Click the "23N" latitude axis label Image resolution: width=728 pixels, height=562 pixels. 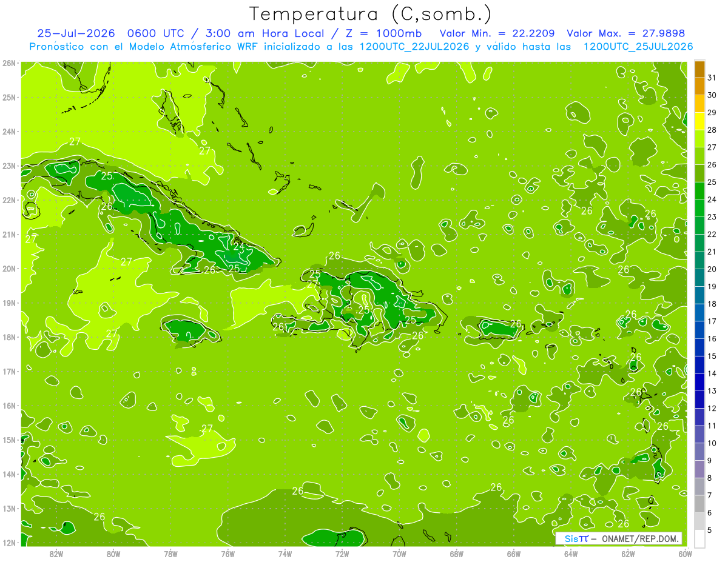(x=8, y=166)
